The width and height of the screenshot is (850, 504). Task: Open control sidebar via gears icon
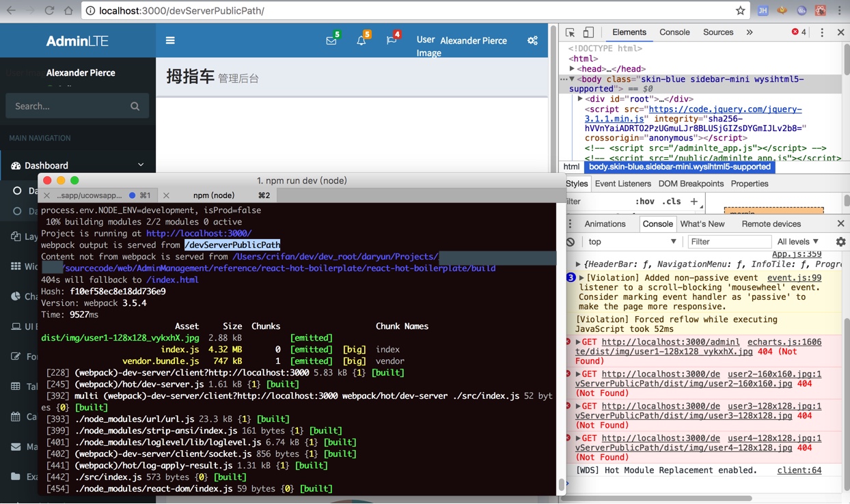click(532, 40)
